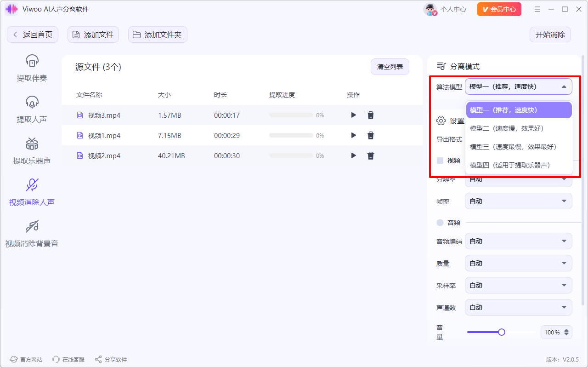The width and height of the screenshot is (588, 368).
Task: Open the 音频编码 dropdown
Action: [x=519, y=241]
